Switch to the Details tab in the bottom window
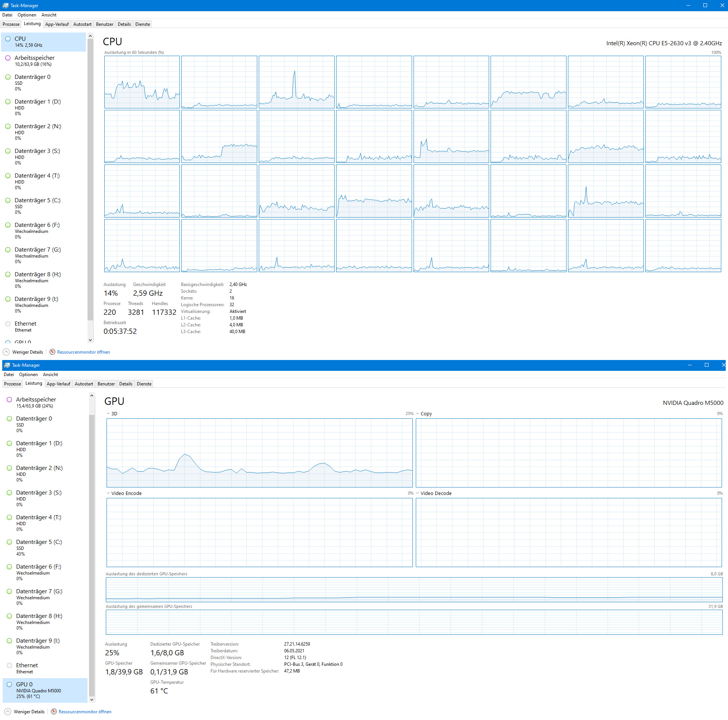The width and height of the screenshot is (728, 720). 126,384
